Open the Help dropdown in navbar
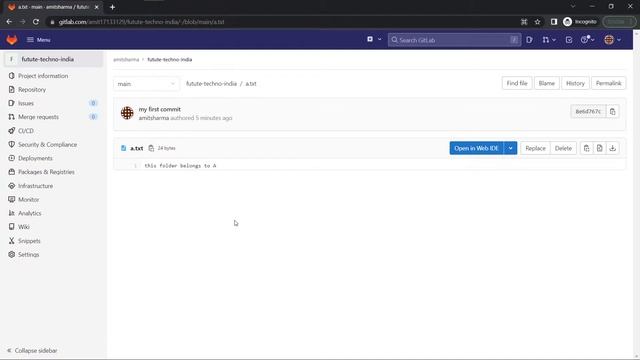The width and height of the screenshot is (640, 360). (x=587, y=40)
